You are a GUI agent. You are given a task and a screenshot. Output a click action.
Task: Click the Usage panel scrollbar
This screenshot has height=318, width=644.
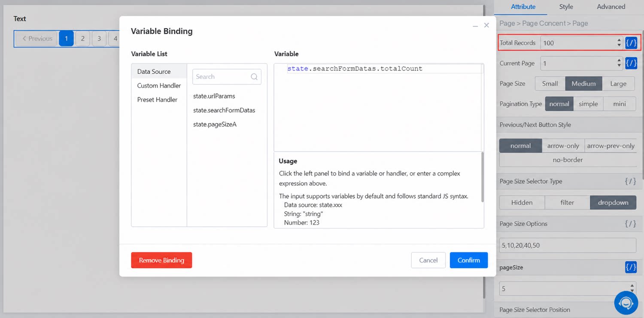tap(483, 177)
